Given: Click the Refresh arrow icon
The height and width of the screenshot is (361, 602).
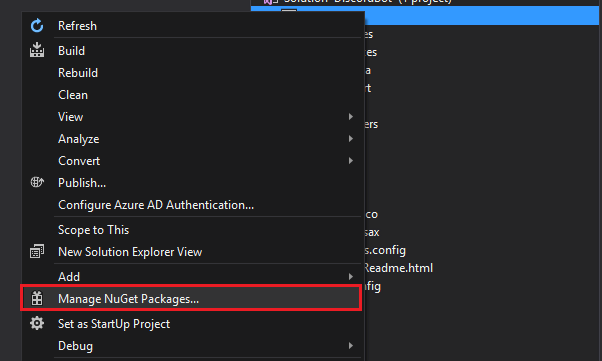Looking at the screenshot, I should pos(37,26).
